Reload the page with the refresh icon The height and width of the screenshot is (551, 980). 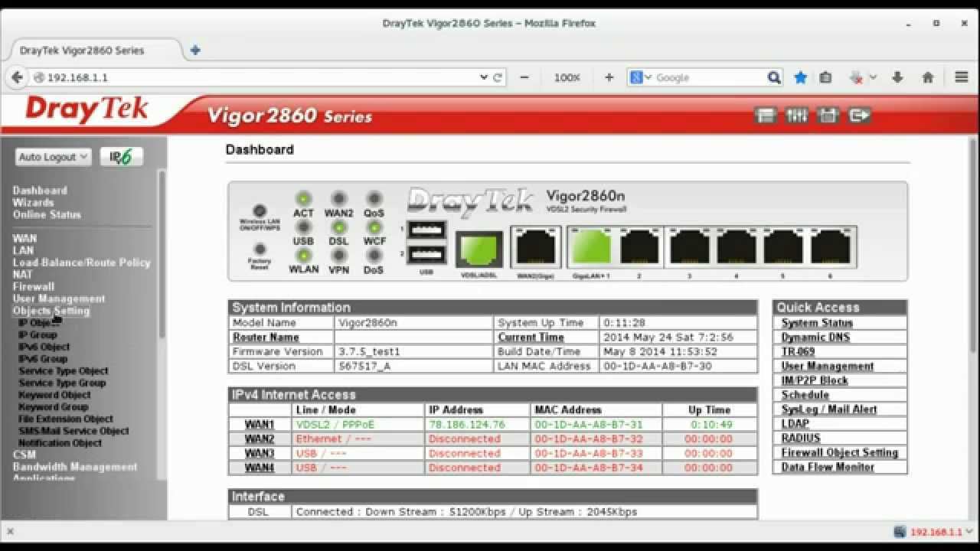click(498, 77)
